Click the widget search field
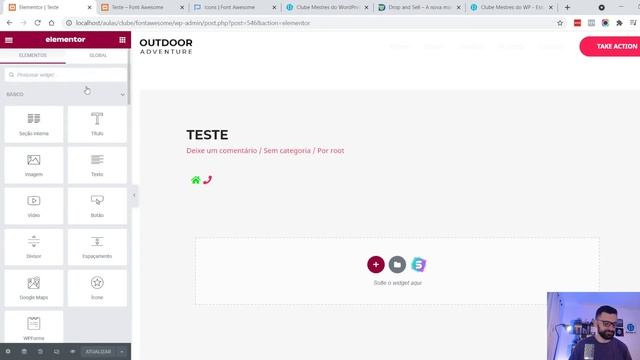This screenshot has width=640, height=360. click(65, 75)
